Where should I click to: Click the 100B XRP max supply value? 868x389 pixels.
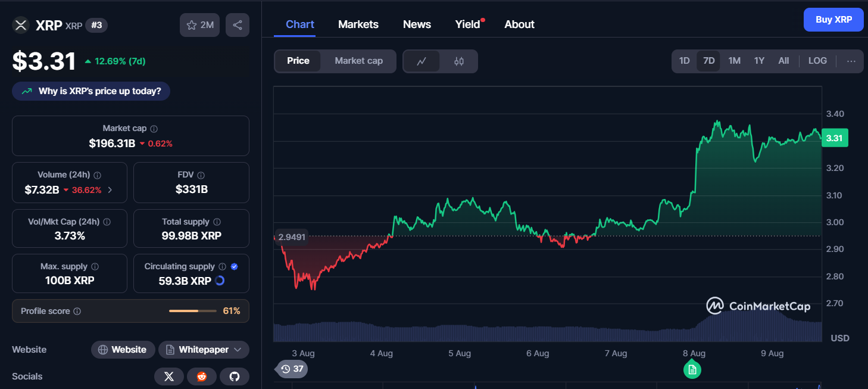click(70, 281)
